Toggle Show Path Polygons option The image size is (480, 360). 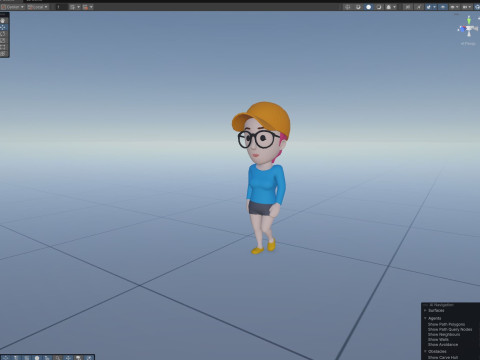[x=446, y=324]
